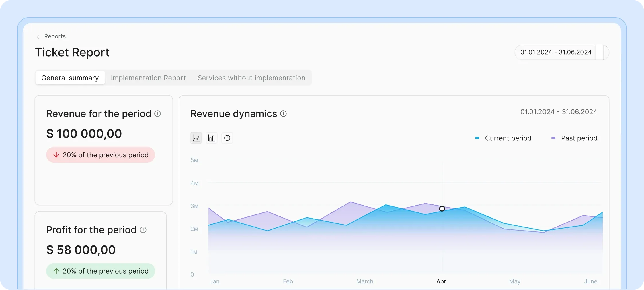This screenshot has width=644, height=290.
Task: Switch to bar chart visualization
Action: [x=211, y=138]
